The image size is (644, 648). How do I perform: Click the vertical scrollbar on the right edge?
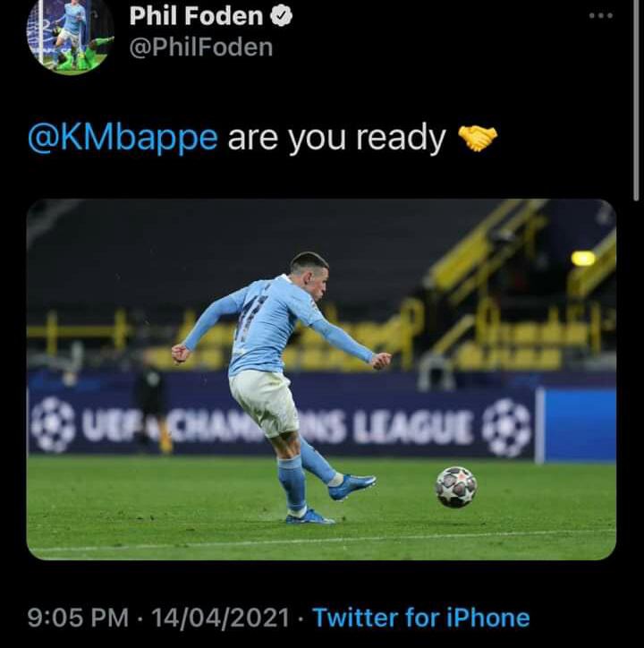point(636,99)
